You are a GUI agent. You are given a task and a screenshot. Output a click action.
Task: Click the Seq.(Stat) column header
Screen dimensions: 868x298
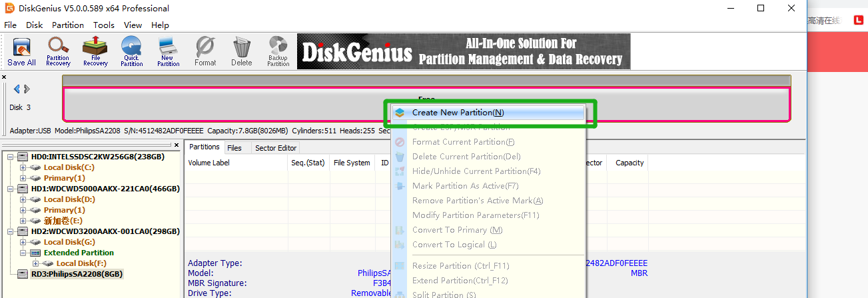pyautogui.click(x=308, y=163)
